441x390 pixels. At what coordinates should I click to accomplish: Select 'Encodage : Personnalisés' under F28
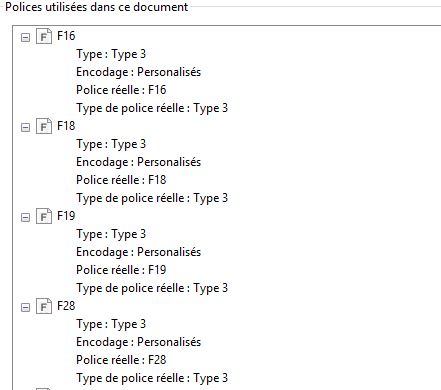(x=138, y=342)
